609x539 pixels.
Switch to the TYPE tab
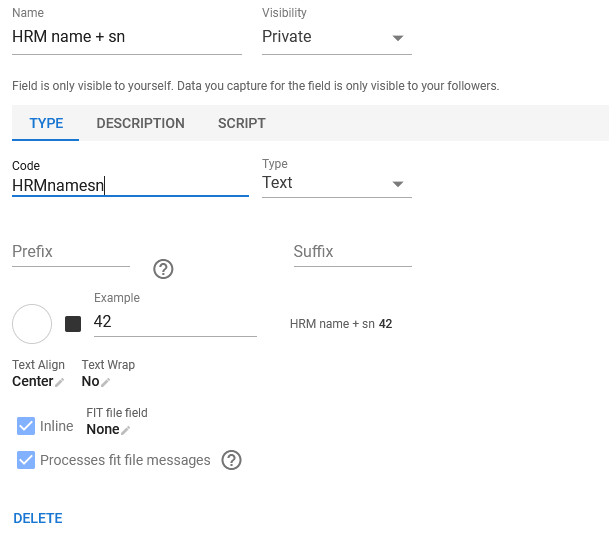pyautogui.click(x=46, y=124)
